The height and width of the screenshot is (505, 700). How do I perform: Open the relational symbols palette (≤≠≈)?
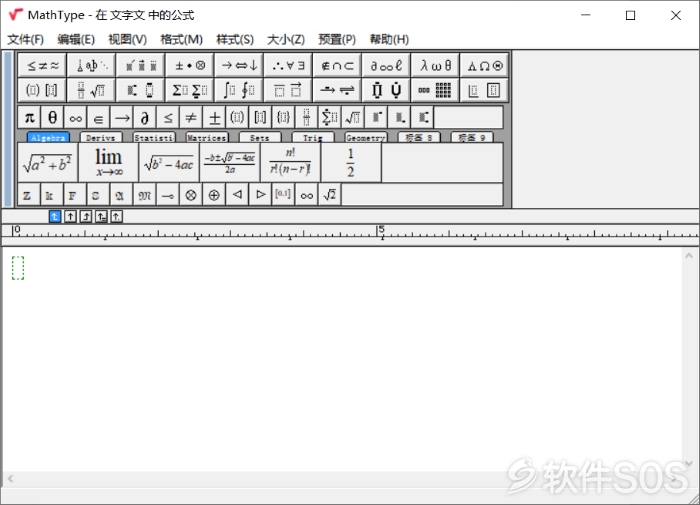point(42,66)
